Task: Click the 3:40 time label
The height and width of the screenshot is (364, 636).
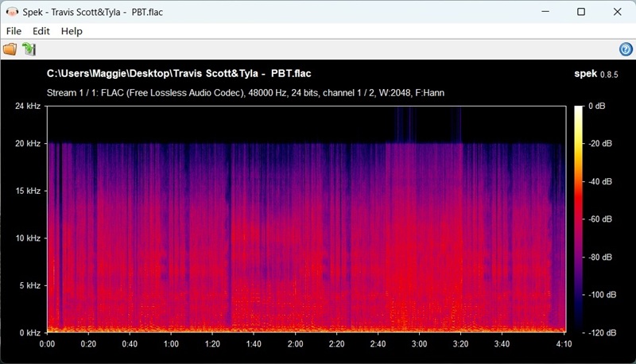Action: click(x=502, y=344)
